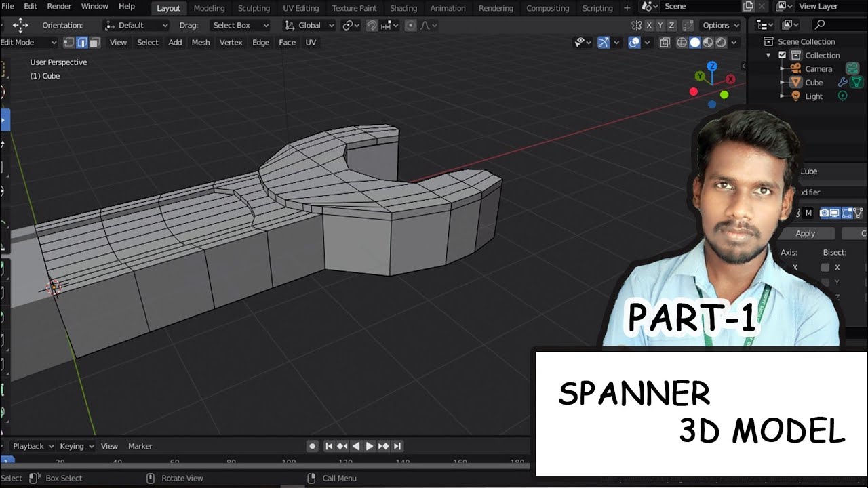
Task: Toggle show overlays icon
Action: click(x=634, y=42)
